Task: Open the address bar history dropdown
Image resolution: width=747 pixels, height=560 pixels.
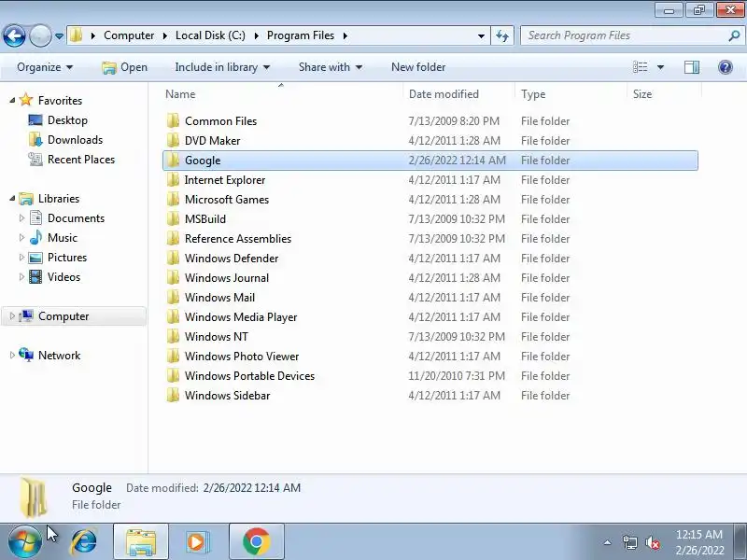Action: (x=481, y=35)
